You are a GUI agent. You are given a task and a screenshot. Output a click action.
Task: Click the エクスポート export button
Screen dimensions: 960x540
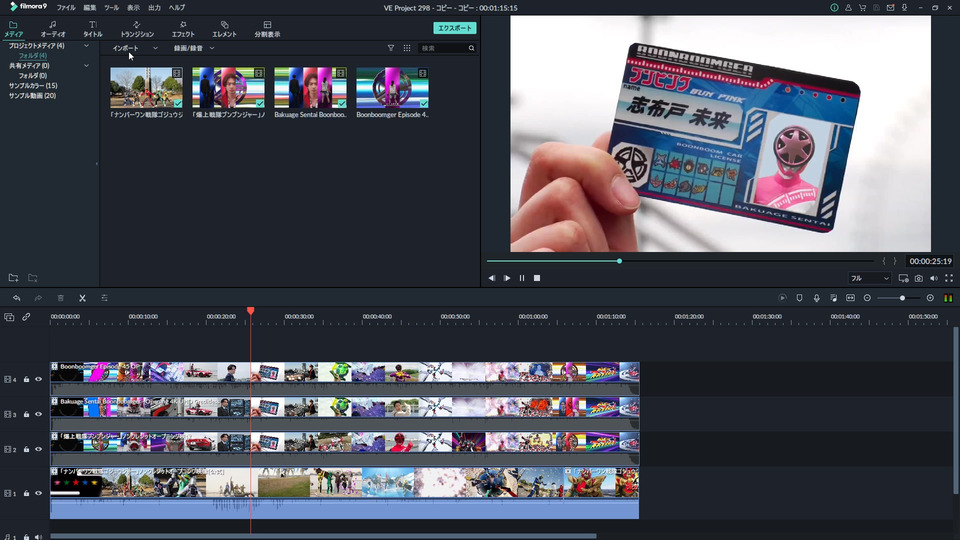[455, 28]
